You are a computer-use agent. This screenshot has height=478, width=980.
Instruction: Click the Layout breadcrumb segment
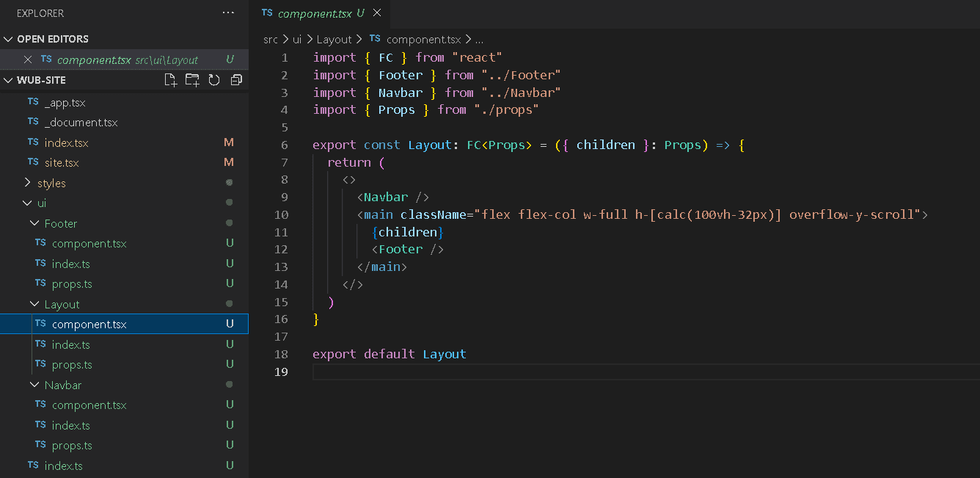(334, 40)
